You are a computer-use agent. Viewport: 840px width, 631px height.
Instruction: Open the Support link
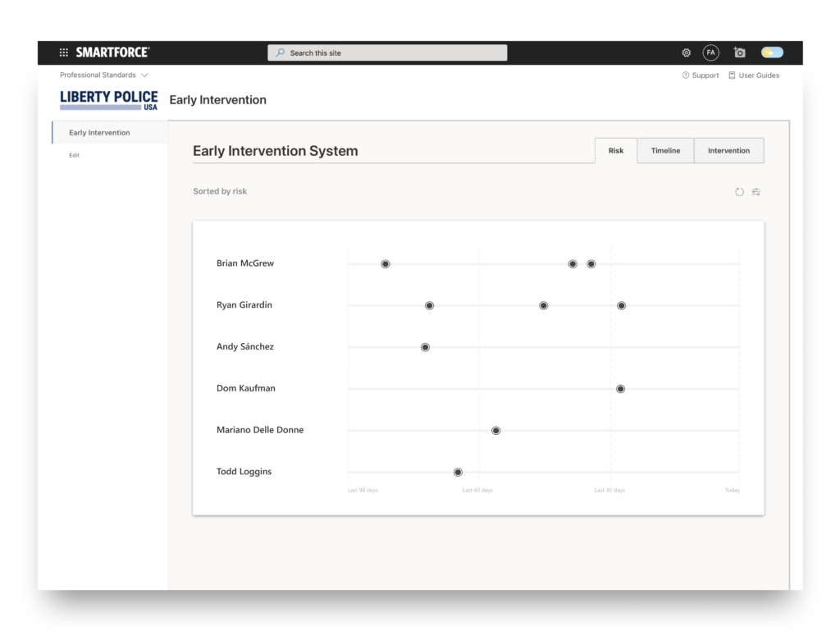click(x=701, y=75)
